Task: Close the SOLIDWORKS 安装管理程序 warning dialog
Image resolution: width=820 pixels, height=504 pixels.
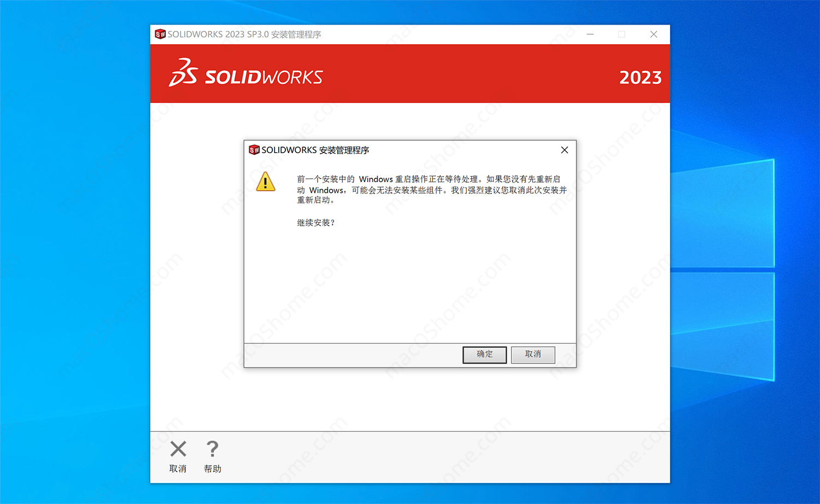Action: (x=565, y=150)
